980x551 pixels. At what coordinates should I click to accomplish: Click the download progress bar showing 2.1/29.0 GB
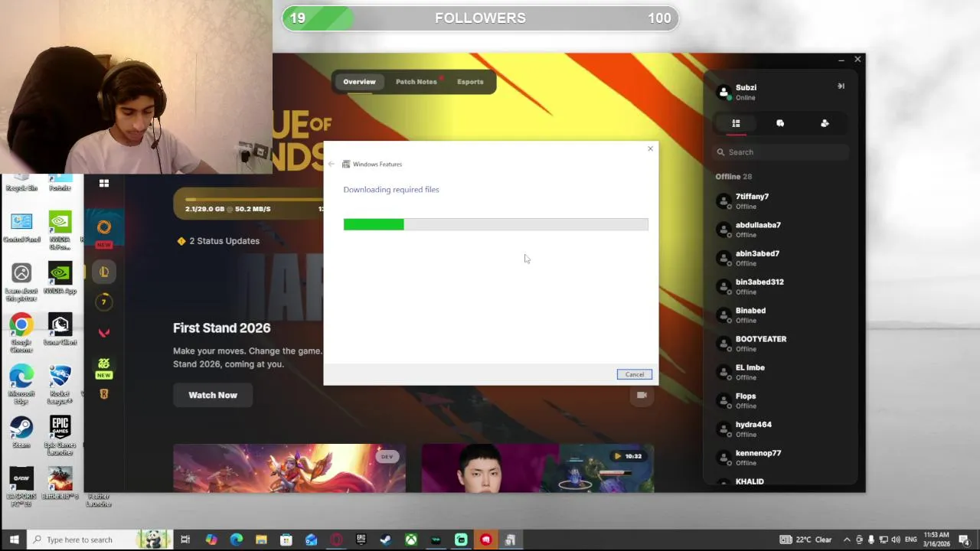[x=249, y=204]
